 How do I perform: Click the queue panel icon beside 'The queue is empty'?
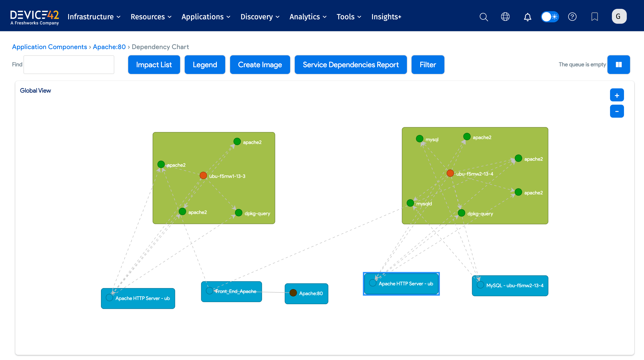pos(618,64)
